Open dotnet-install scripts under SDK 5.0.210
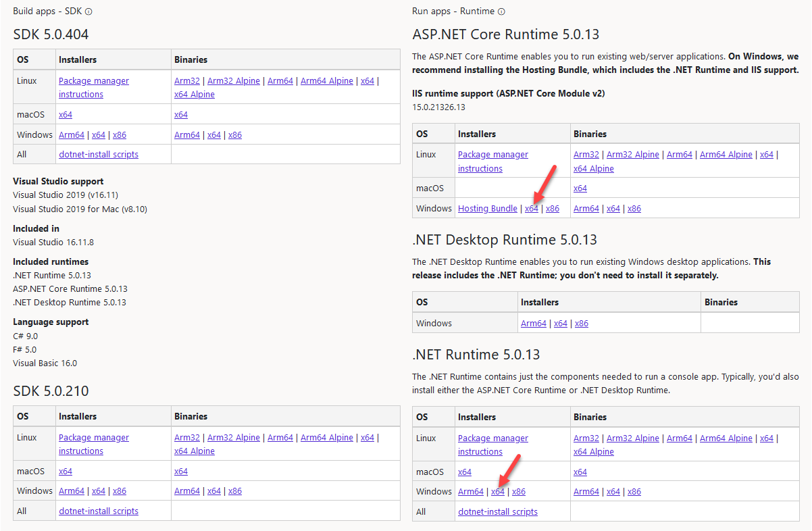This screenshot has height=531, width=812. 99,511
